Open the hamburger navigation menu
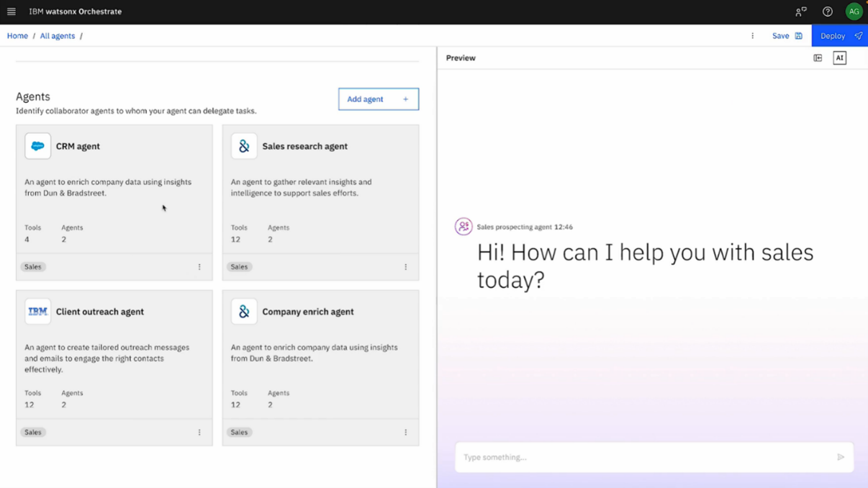This screenshot has width=868, height=488. click(12, 12)
